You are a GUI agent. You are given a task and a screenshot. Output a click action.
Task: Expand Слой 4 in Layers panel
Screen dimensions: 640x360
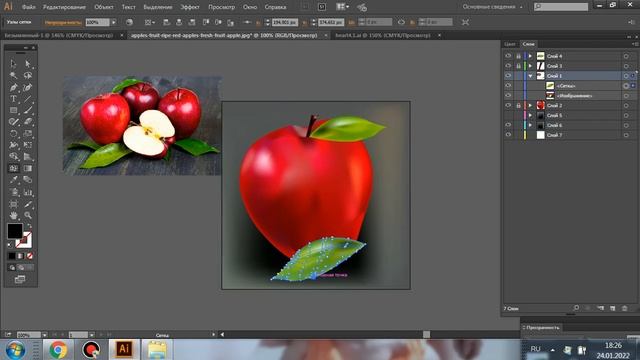[530, 56]
